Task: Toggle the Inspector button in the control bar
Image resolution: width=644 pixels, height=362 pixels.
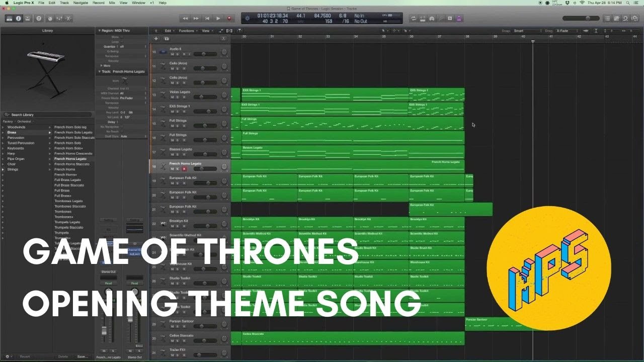Action: pos(19,19)
